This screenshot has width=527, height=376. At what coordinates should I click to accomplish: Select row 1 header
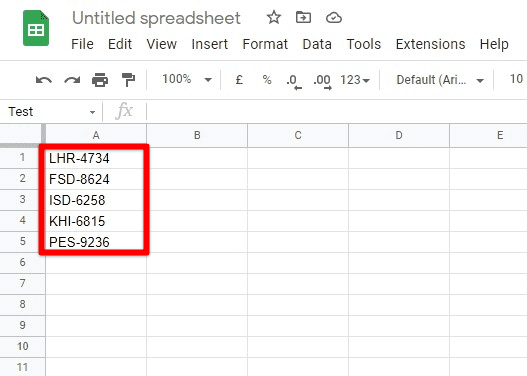[22, 158]
